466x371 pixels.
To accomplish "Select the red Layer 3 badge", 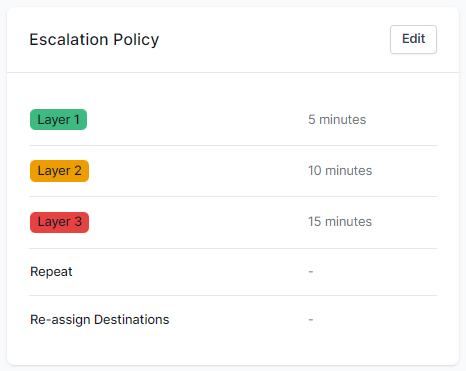I will click(x=59, y=222).
